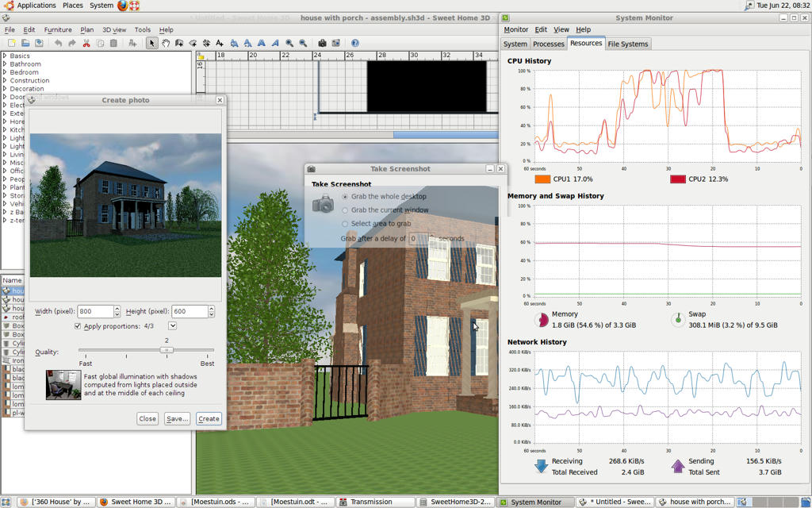Screen dimensions: 812x508
Task: Open the Plan menu
Action: pos(87,29)
